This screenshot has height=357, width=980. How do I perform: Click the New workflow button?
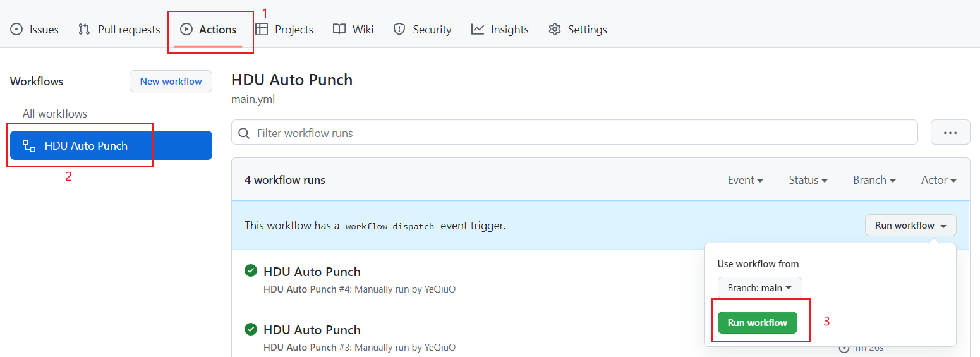[x=171, y=81]
